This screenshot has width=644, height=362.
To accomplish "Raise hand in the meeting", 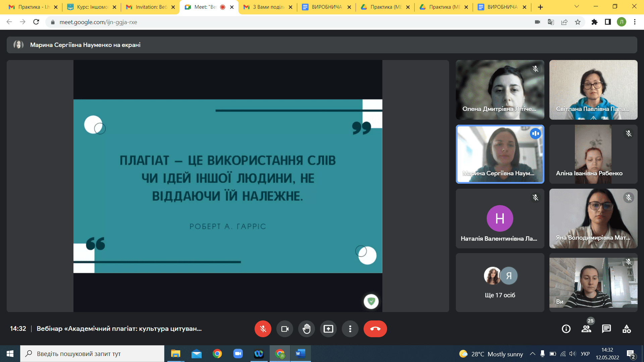I will [307, 329].
